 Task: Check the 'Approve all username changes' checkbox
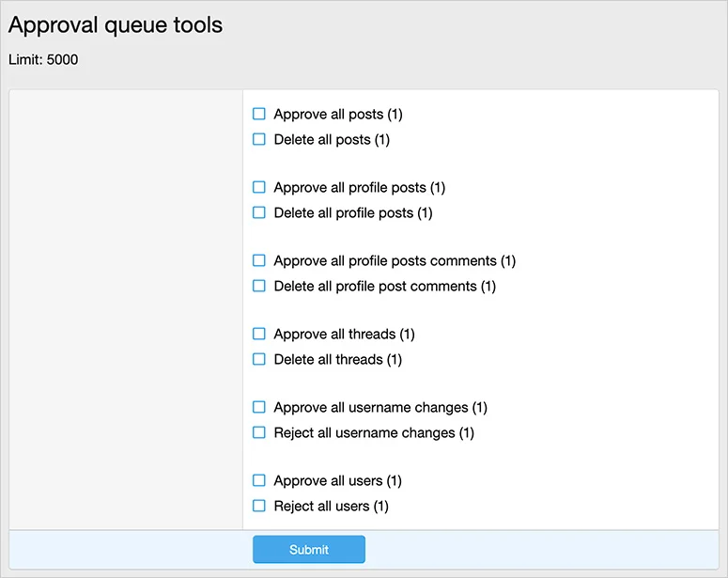pyautogui.click(x=259, y=407)
